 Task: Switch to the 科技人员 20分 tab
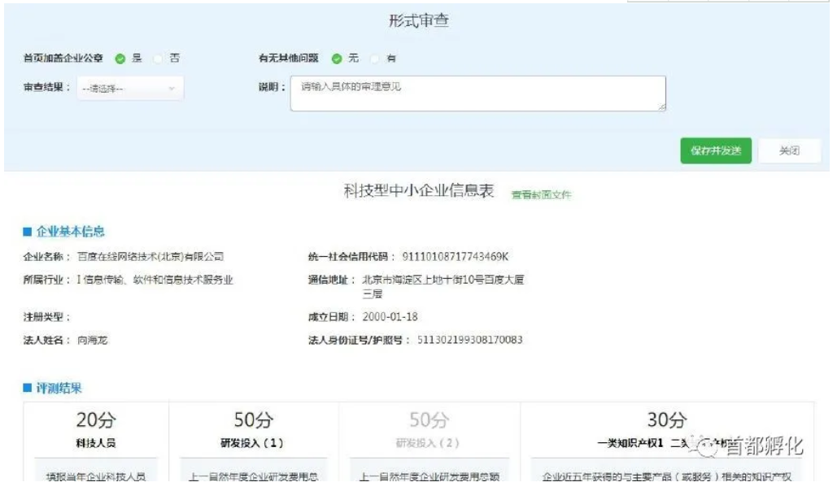pyautogui.click(x=96, y=429)
